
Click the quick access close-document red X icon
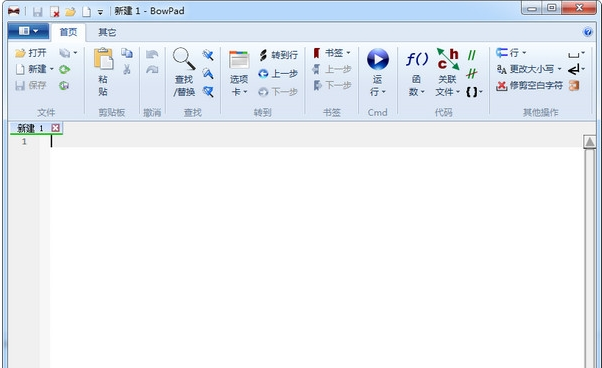(x=55, y=12)
